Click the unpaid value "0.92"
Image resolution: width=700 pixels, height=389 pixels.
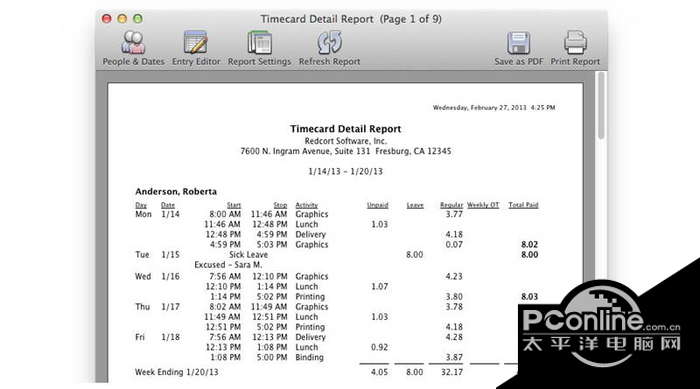point(379,347)
